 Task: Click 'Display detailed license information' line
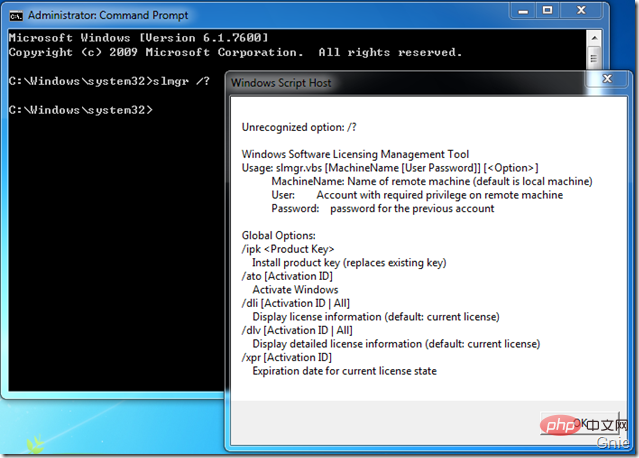[396, 344]
